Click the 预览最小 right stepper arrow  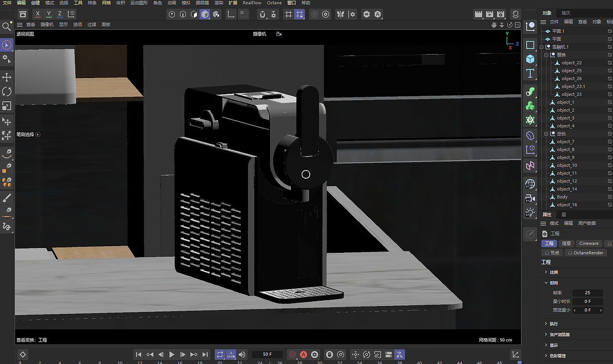click(602, 310)
